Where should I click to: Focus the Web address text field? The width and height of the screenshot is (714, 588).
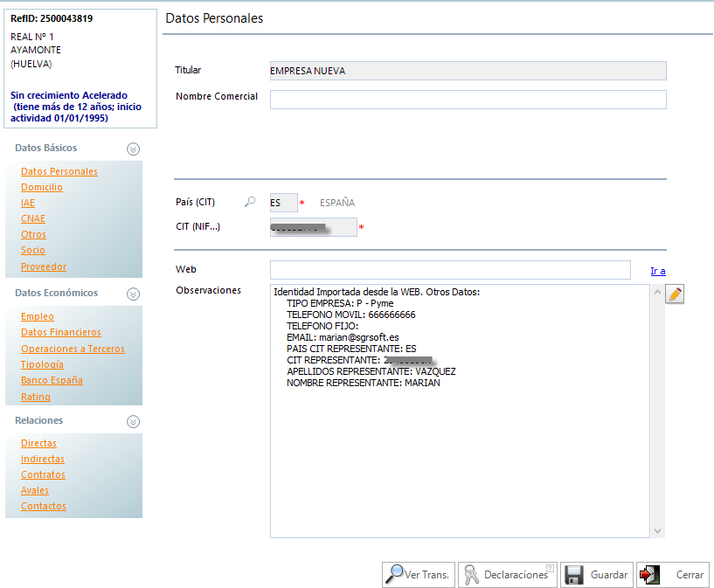pyautogui.click(x=449, y=270)
